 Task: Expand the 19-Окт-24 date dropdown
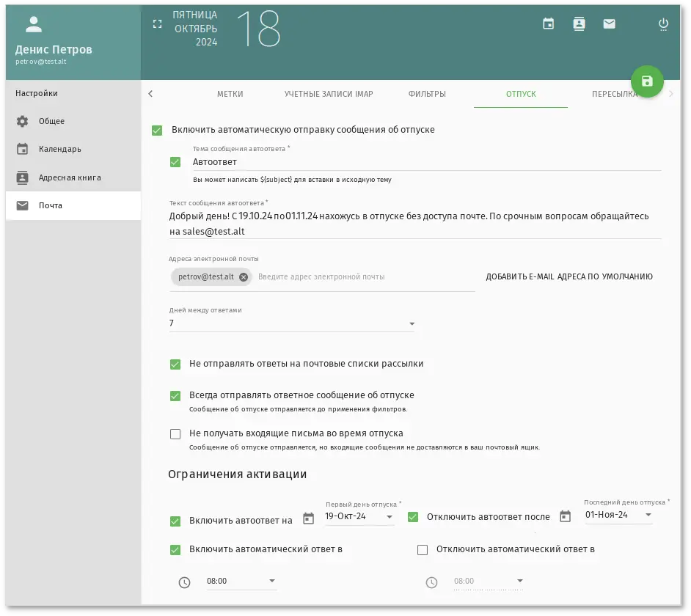[x=390, y=516]
